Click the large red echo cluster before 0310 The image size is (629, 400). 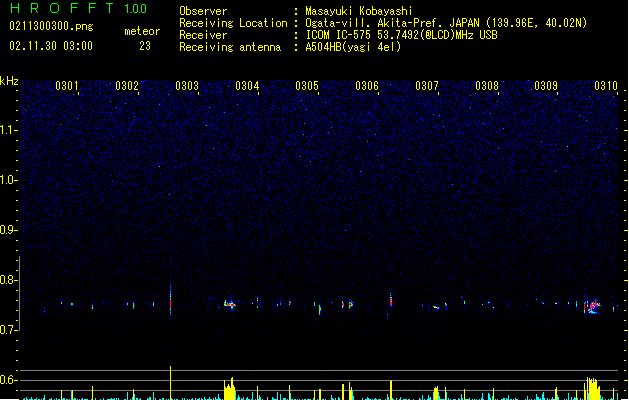pos(593,307)
